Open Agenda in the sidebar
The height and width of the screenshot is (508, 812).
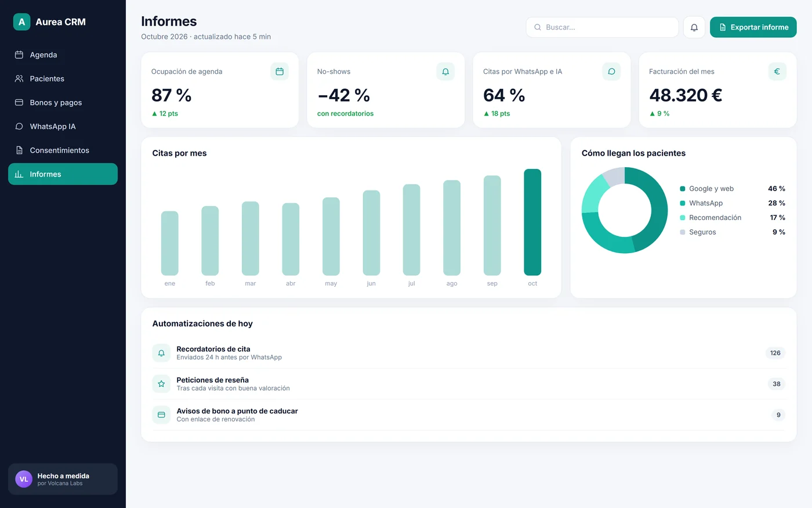pyautogui.click(x=63, y=55)
